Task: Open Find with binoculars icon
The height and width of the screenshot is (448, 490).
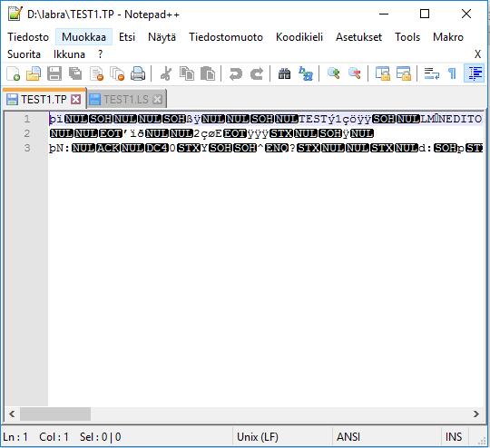Action: pyautogui.click(x=284, y=73)
